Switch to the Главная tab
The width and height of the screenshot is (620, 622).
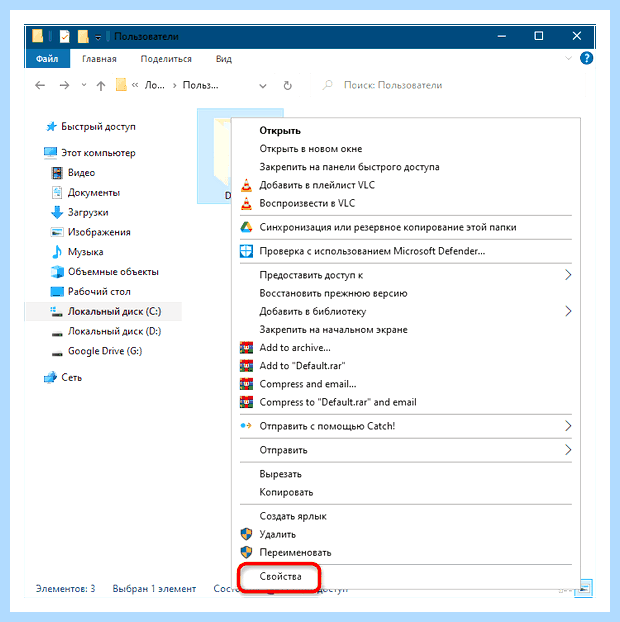99,59
